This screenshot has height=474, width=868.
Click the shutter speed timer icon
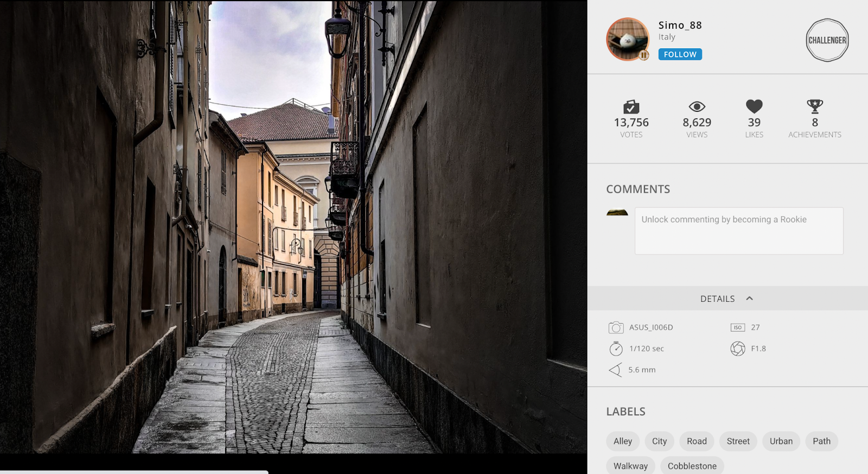coord(616,349)
